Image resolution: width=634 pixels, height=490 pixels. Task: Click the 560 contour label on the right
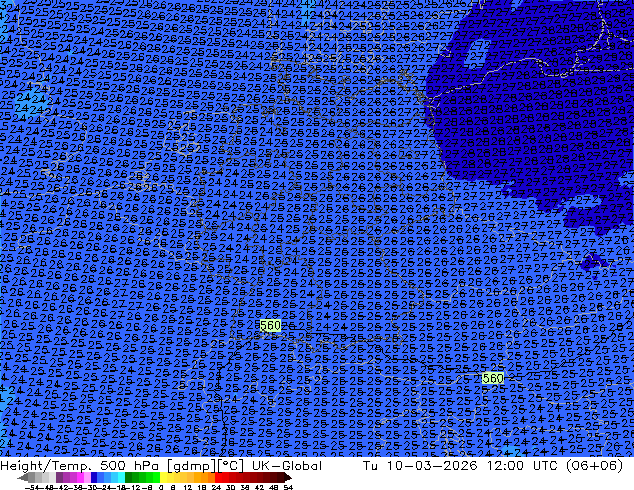coord(493,378)
